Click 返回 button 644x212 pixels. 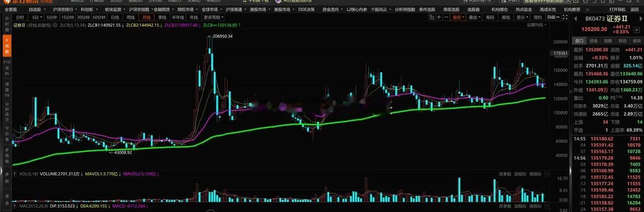click(x=635, y=9)
